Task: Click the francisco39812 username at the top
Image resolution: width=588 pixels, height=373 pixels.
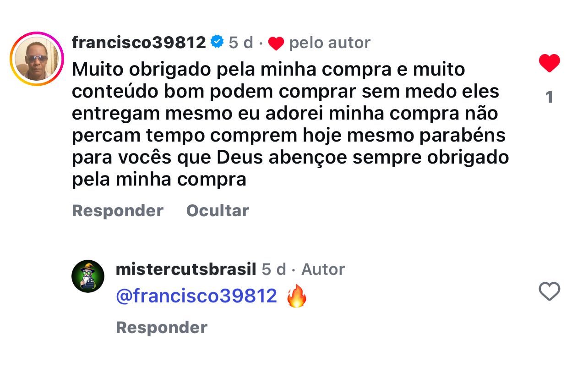Action: (x=139, y=43)
